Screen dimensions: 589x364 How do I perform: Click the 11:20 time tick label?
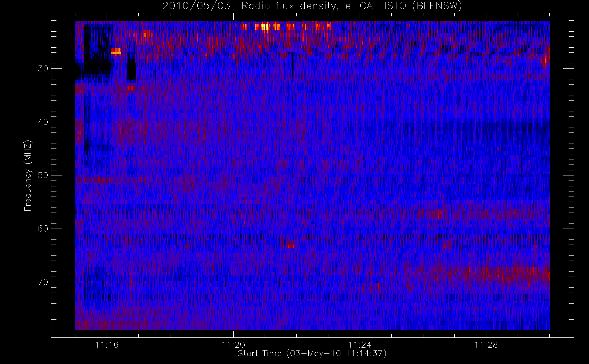(x=233, y=345)
